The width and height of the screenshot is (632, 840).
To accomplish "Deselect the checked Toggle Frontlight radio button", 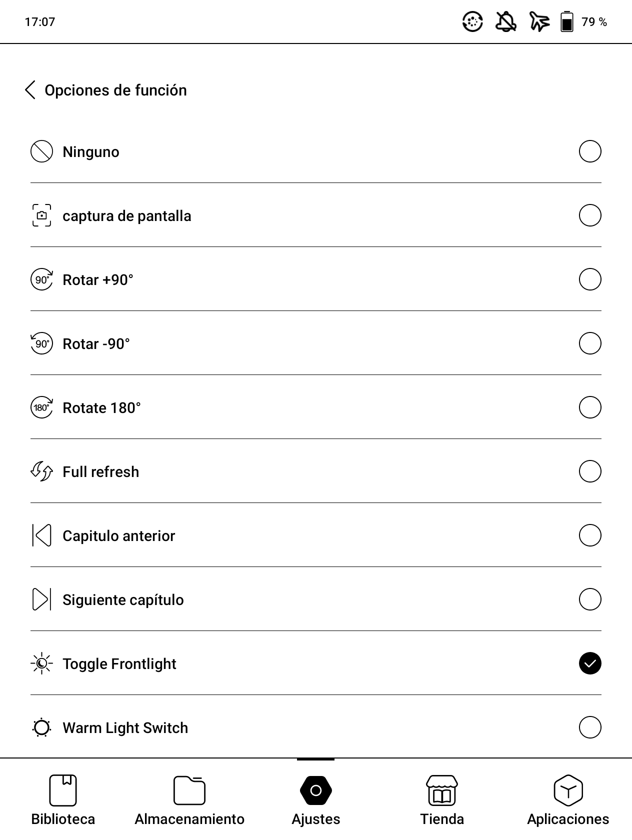I will tap(590, 663).
